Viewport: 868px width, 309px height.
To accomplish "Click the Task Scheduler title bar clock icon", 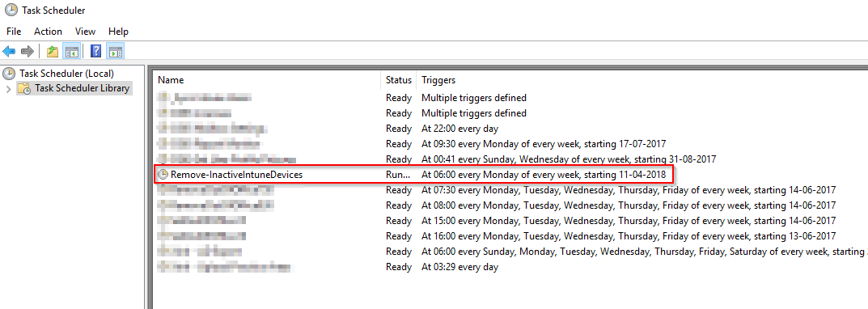I will [11, 10].
